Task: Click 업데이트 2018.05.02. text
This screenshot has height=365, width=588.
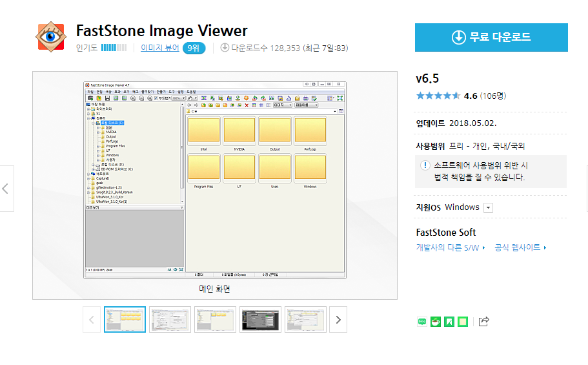Action: (456, 123)
